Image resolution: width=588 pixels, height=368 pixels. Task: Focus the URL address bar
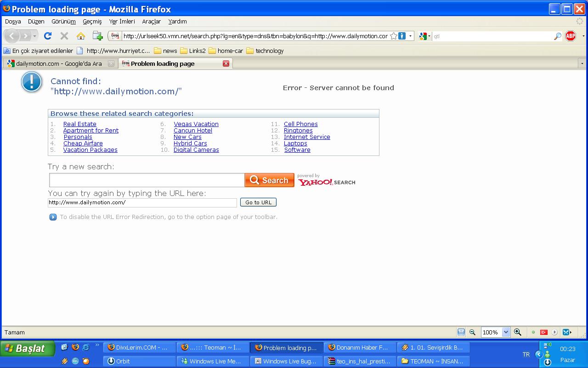tap(255, 36)
